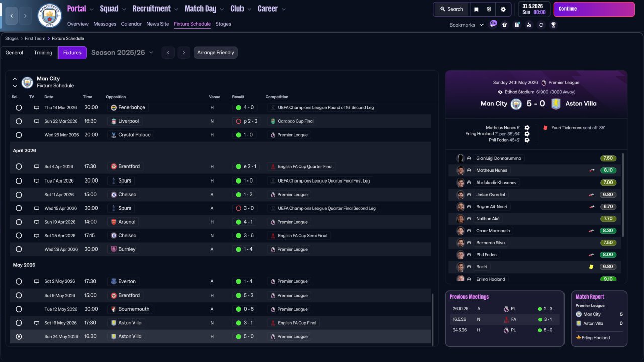Open the Messages tab
The width and height of the screenshot is (644, 362).
point(105,24)
